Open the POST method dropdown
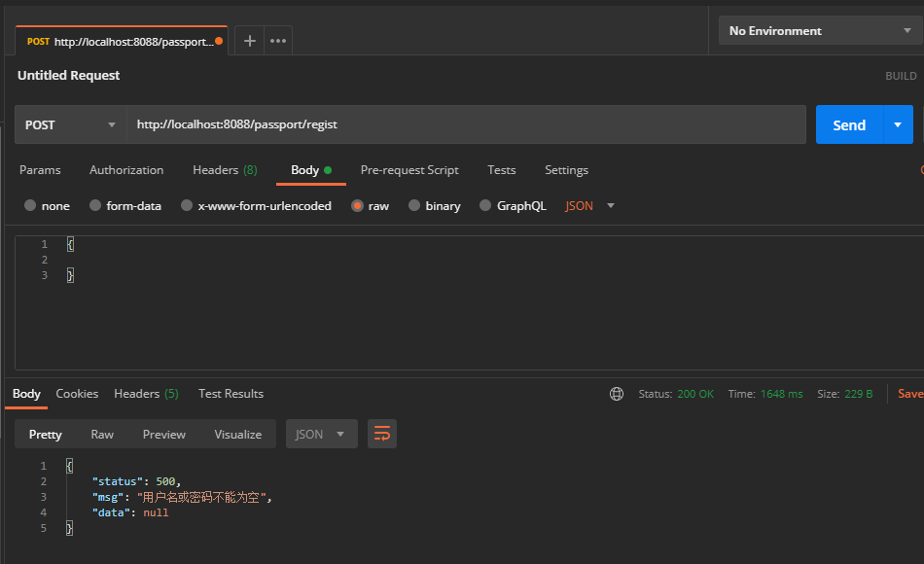The height and width of the screenshot is (564, 924). pos(71,124)
